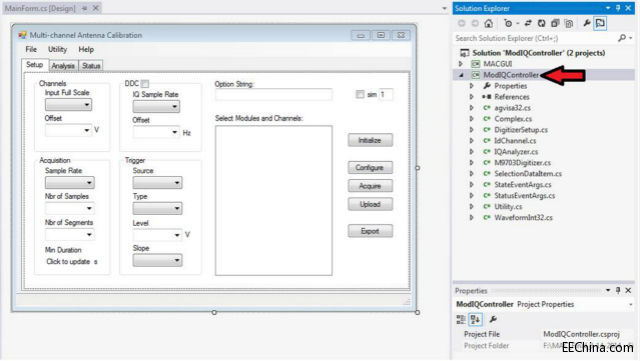Focus the Search Solution Explorer box
The image size is (640, 361).
[535, 38]
